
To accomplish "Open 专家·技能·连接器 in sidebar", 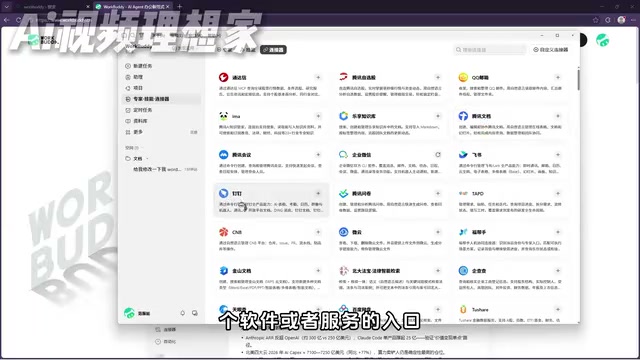I will [x=161, y=99].
